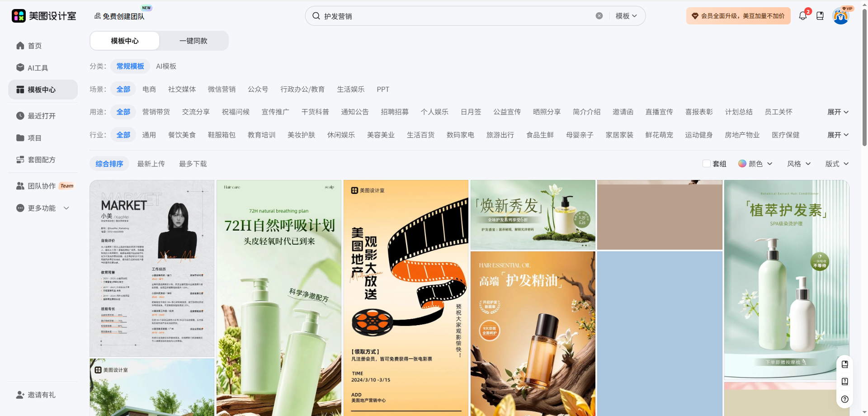Open 最近打开 recent files
The image size is (868, 416).
pos(41,116)
